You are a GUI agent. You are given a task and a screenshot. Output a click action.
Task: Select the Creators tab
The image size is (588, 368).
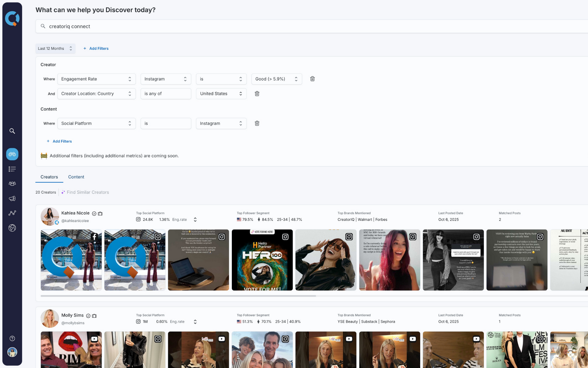pos(49,177)
